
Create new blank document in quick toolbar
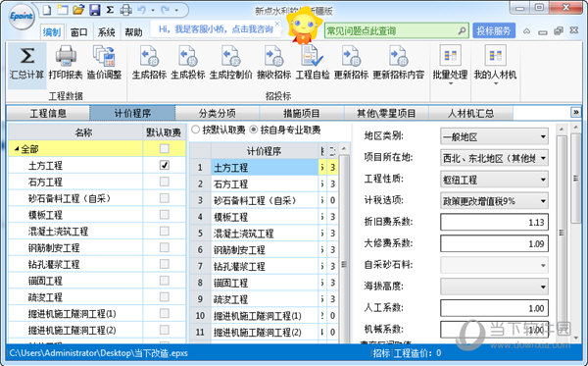tap(47, 10)
